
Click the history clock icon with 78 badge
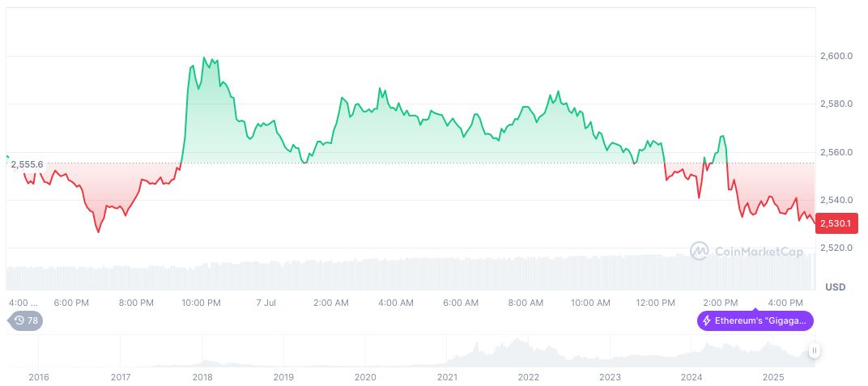[x=20, y=320]
